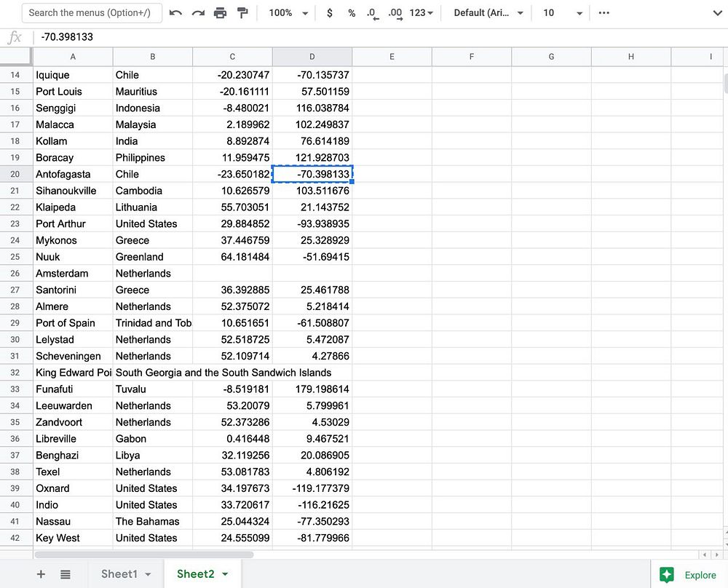Click the cell containing Trinidad and Tob
The width and height of the screenshot is (728, 588).
153,323
